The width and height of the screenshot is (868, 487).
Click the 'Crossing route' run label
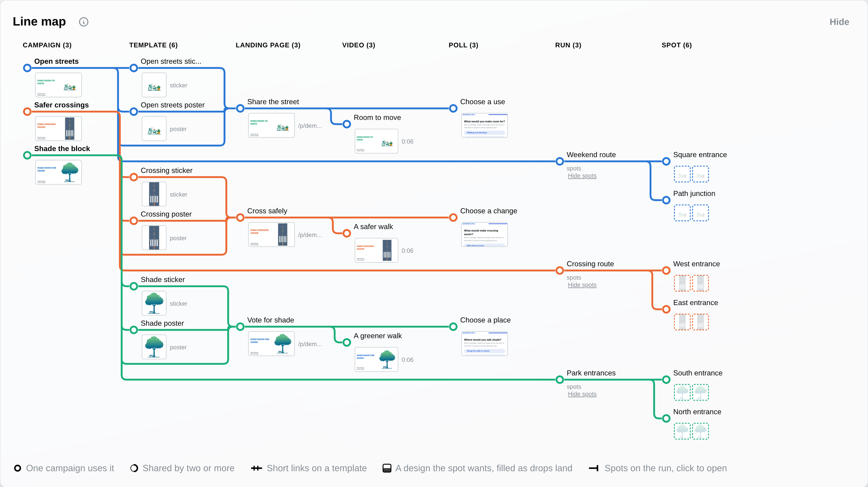coord(590,264)
